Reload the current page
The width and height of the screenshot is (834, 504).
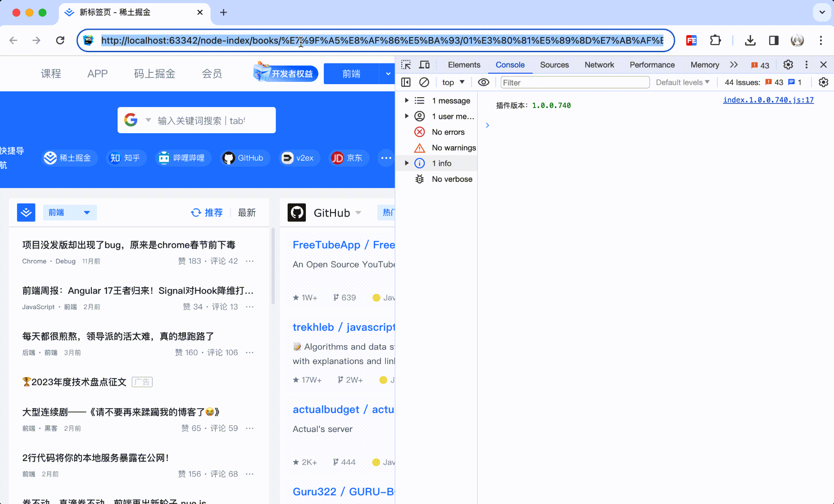[x=60, y=40]
